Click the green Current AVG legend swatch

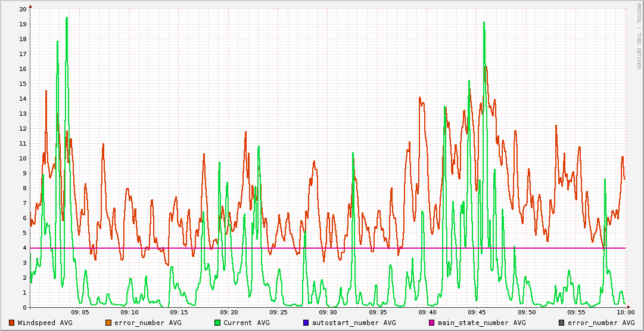[x=217, y=323]
